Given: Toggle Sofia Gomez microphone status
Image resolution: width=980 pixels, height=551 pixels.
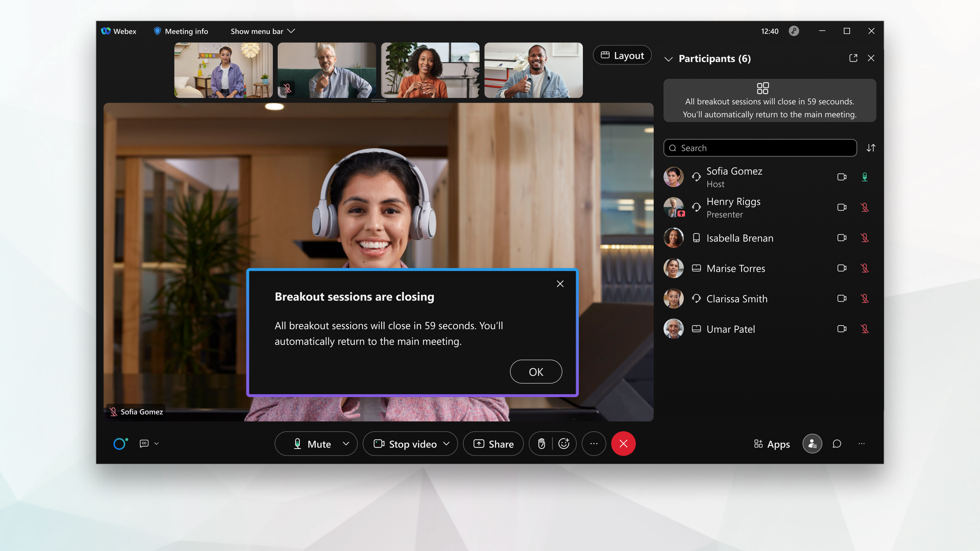Looking at the screenshot, I should (864, 176).
